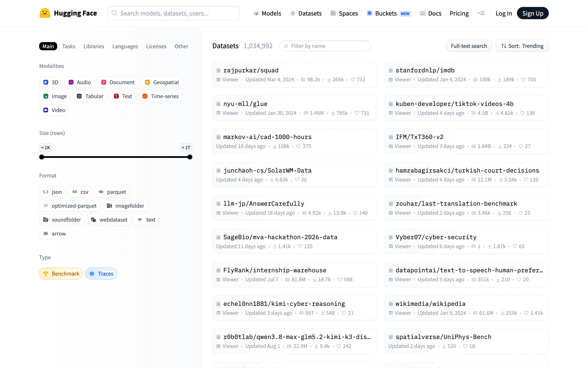This screenshot has height=368, width=588.
Task: Click the search magnifier icon
Action: 114,13
